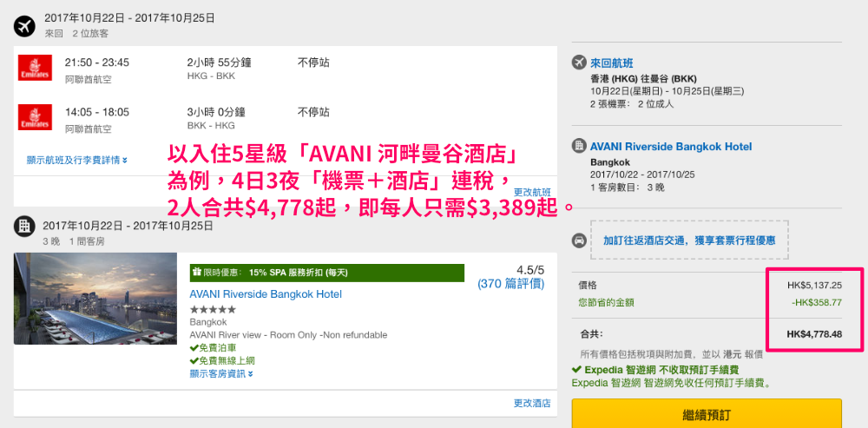Click the 21:50 - 23:45 flight time
The height and width of the screenshot is (428, 868).
[x=97, y=63]
